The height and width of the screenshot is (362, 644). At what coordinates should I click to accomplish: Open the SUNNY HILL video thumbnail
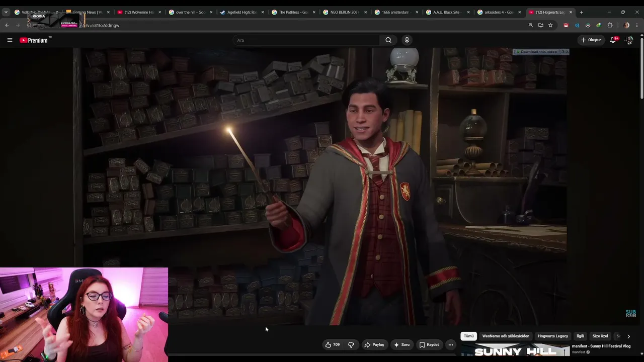click(x=515, y=350)
